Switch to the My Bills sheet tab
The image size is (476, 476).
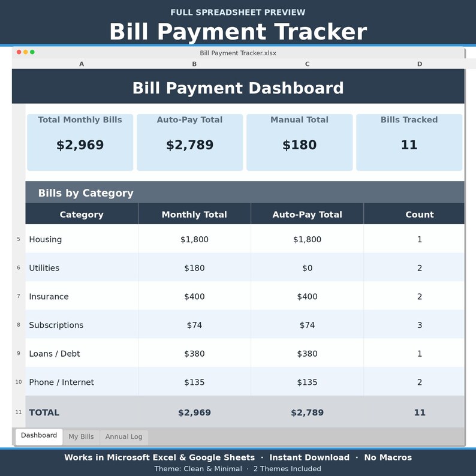coord(81,437)
